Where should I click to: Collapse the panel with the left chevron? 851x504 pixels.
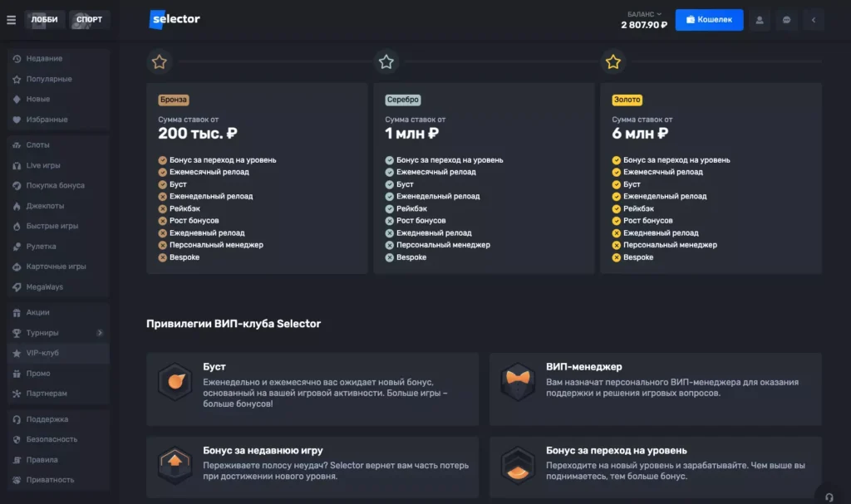(814, 20)
